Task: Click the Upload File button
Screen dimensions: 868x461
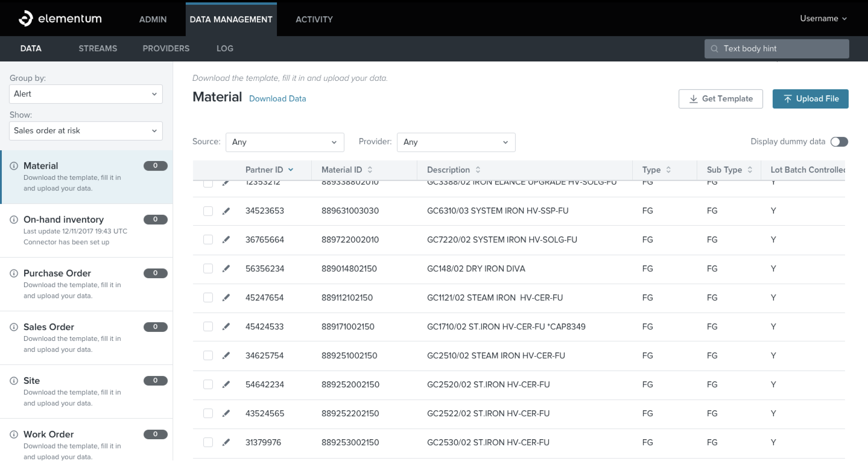Action: (810, 99)
